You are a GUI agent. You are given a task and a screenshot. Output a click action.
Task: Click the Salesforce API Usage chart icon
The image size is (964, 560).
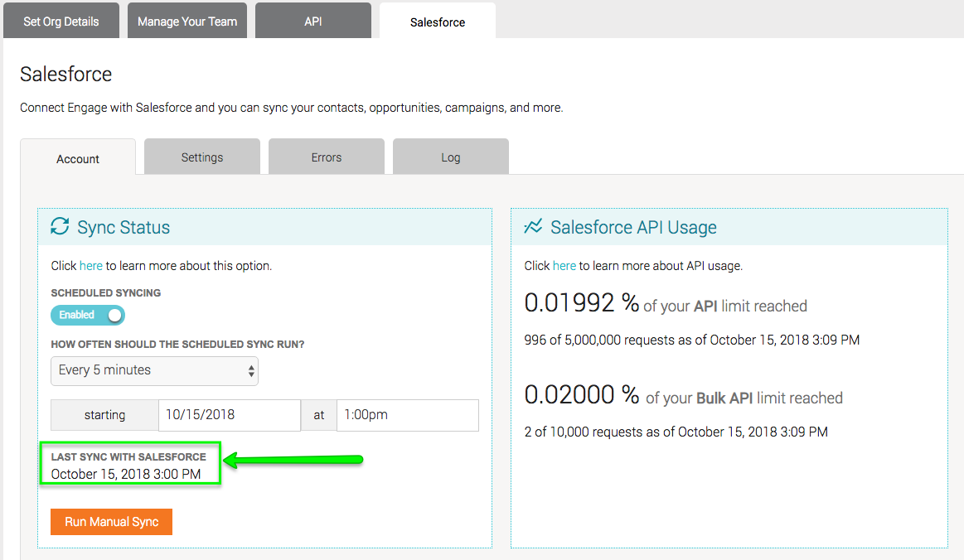[x=533, y=226]
